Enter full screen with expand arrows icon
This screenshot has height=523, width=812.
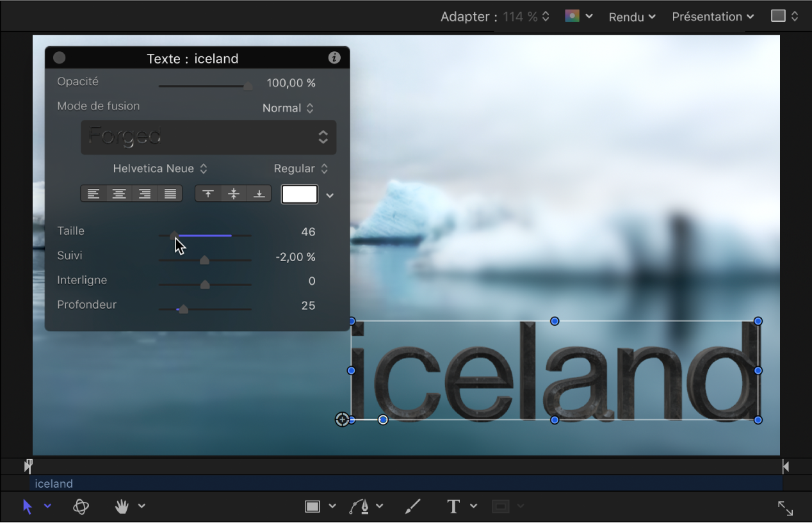[785, 508]
